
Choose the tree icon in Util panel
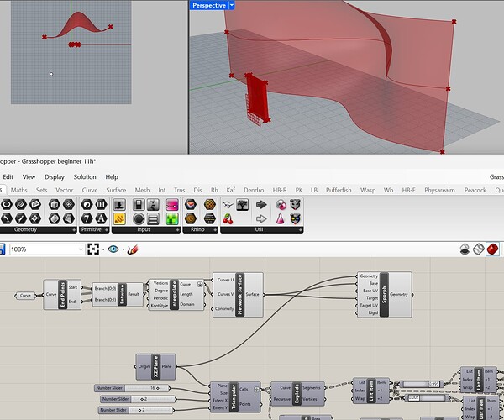242,204
